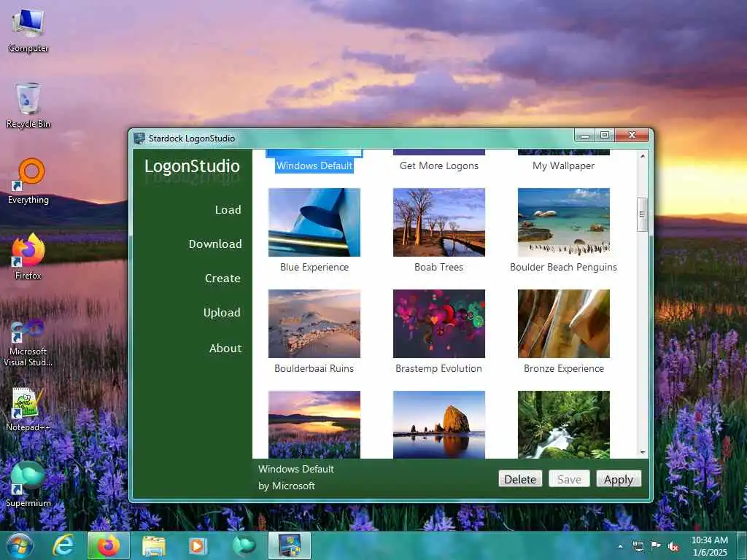
Task: Click the Apply button
Action: click(619, 479)
